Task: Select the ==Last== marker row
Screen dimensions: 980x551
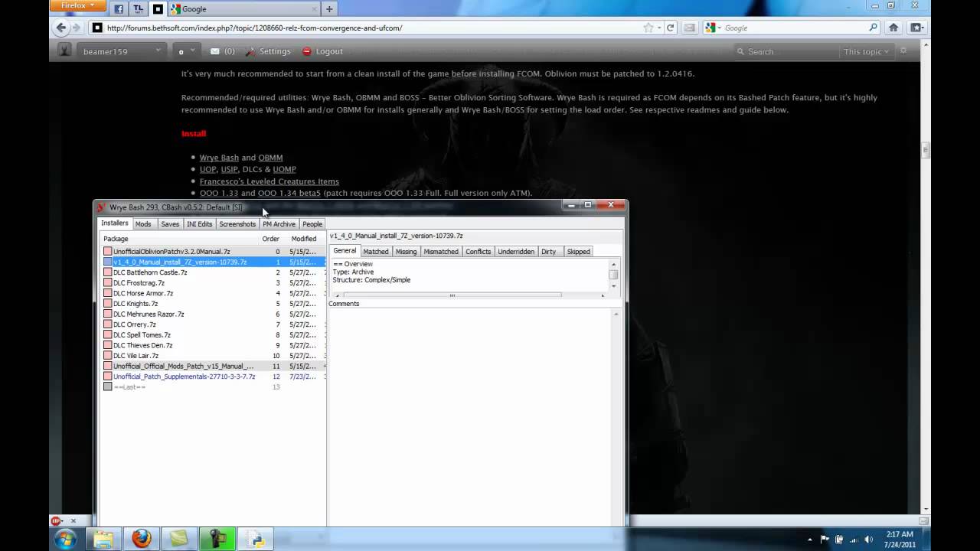Action: [213, 386]
